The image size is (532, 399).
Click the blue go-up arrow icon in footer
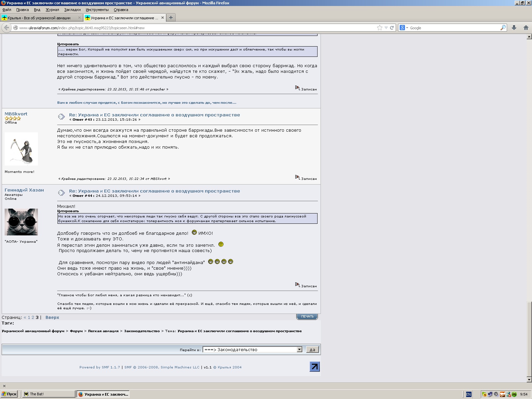coord(315,367)
